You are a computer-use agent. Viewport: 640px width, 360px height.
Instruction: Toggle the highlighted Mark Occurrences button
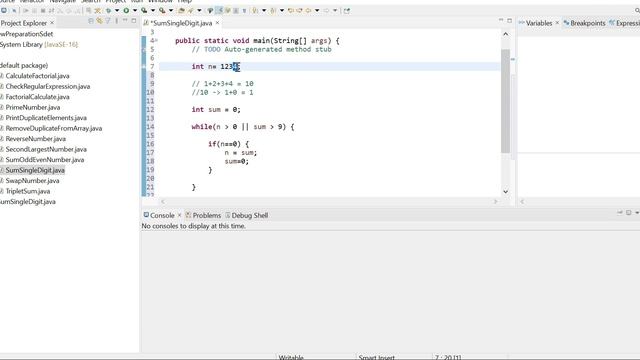[219, 11]
